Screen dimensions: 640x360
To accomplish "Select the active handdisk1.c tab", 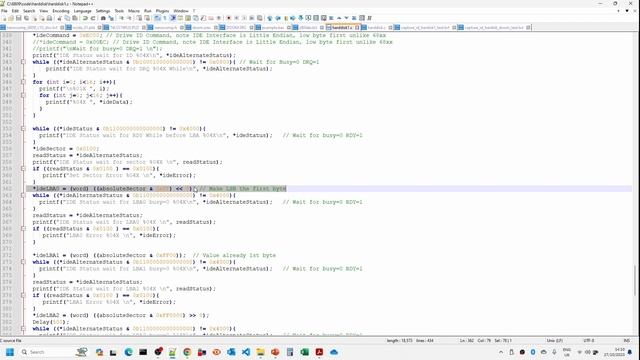I will [x=342, y=27].
